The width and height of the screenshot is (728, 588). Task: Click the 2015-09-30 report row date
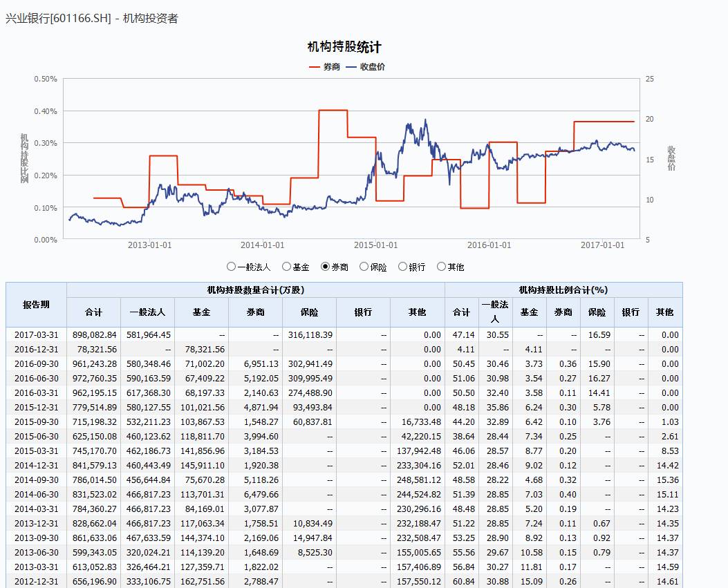pos(36,422)
